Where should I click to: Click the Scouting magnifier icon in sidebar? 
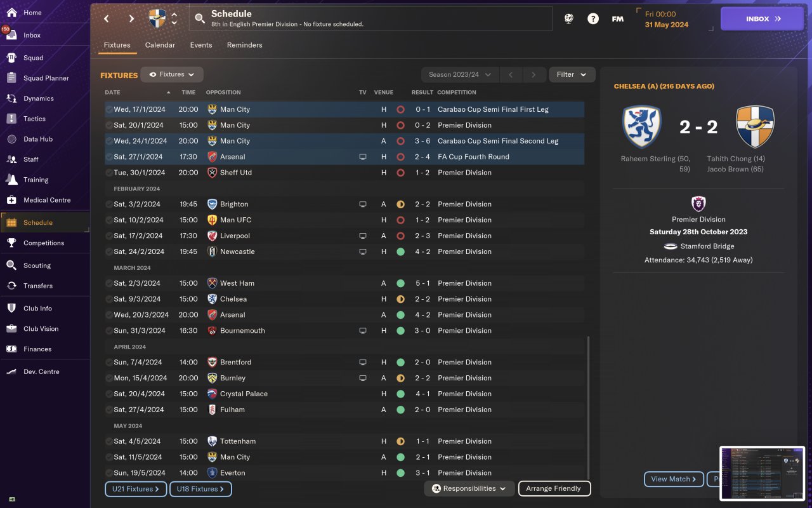(11, 265)
